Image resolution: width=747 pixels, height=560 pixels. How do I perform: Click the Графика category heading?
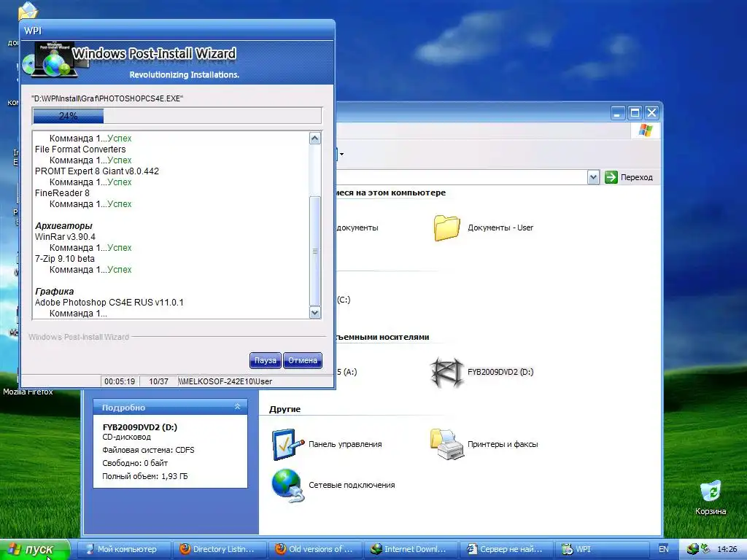pyautogui.click(x=54, y=292)
